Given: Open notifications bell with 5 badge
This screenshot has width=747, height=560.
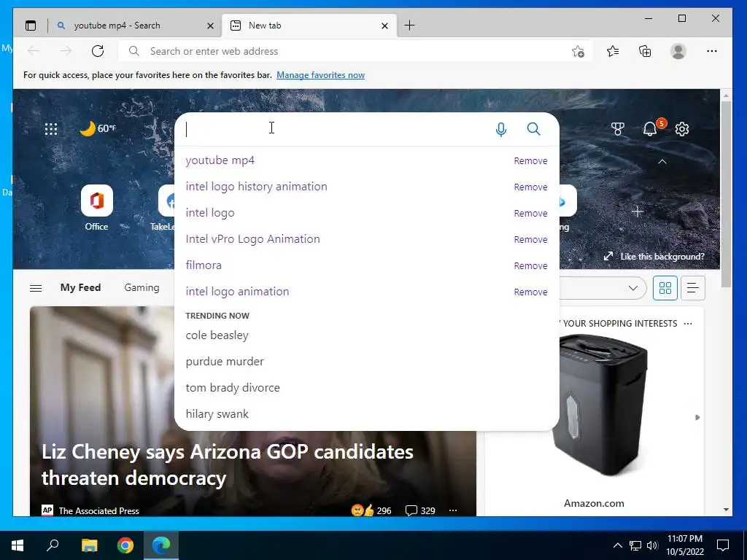Looking at the screenshot, I should click(651, 128).
